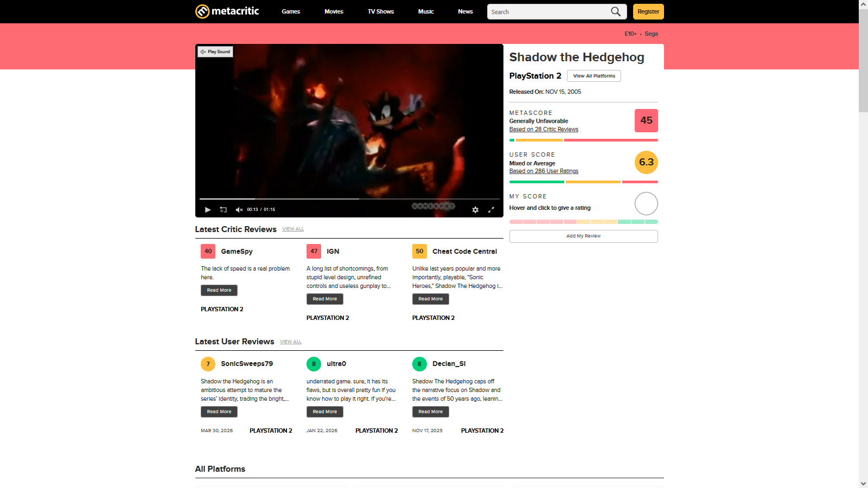868x488 pixels.
Task: View all latest user reviews
Action: [291, 342]
